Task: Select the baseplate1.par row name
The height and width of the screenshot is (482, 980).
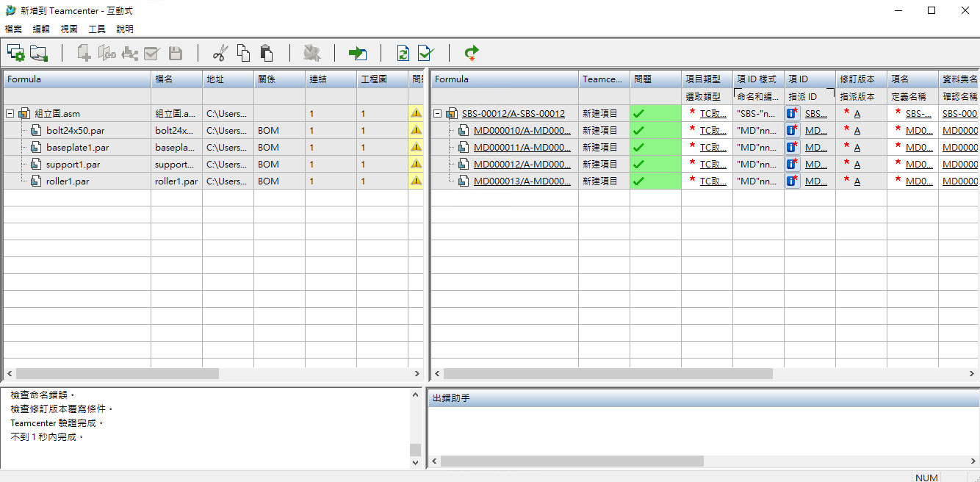Action: [x=77, y=148]
